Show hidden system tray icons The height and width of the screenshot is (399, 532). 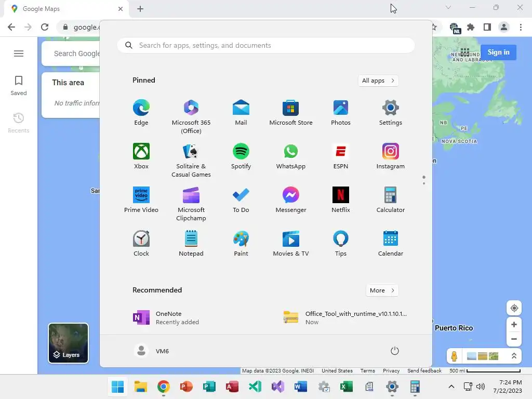tap(451, 387)
